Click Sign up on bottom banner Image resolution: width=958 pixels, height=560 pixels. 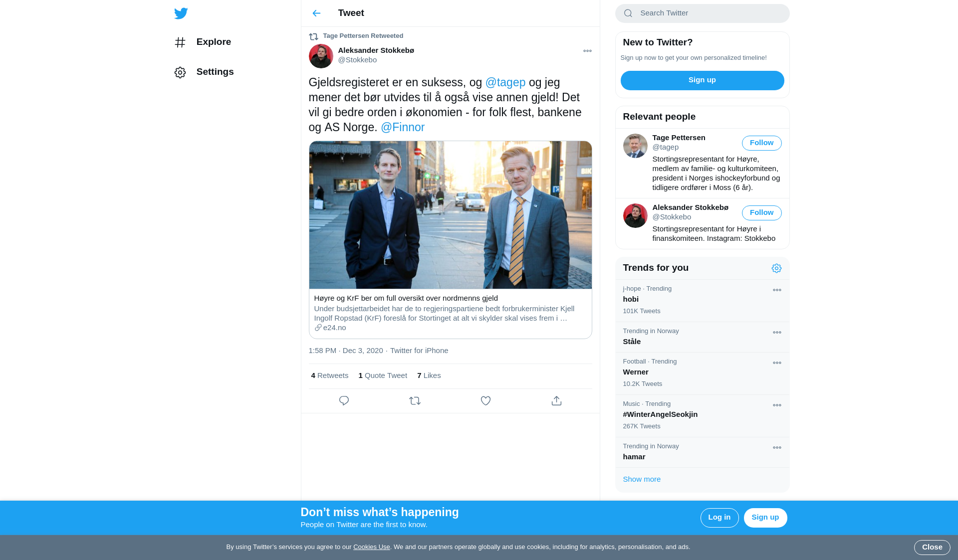[x=765, y=518]
